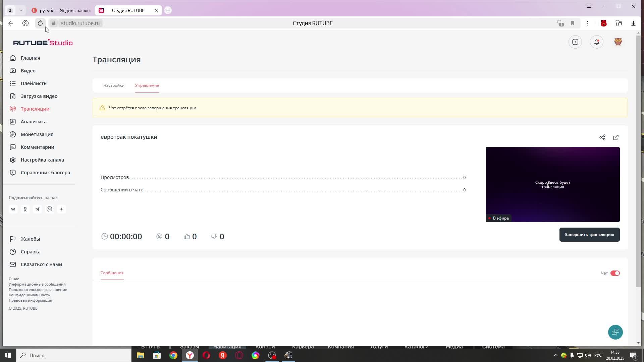Open Odnoklassniki social icon
644x362 pixels.
(x=25, y=209)
